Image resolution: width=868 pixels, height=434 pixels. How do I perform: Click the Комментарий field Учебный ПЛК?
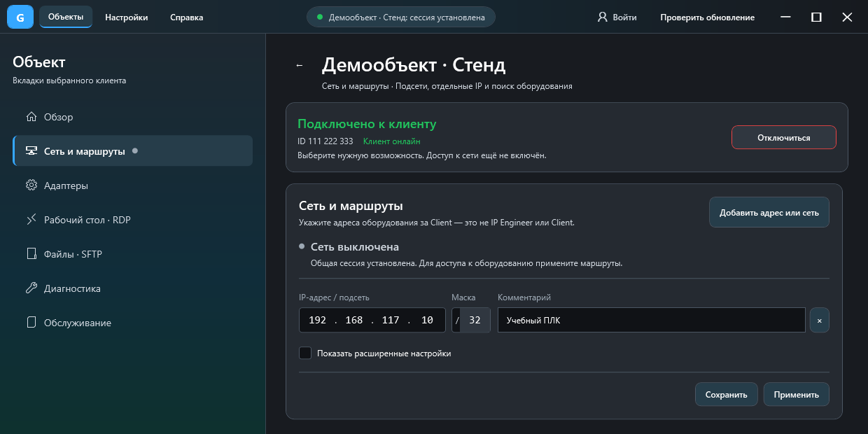pos(652,320)
